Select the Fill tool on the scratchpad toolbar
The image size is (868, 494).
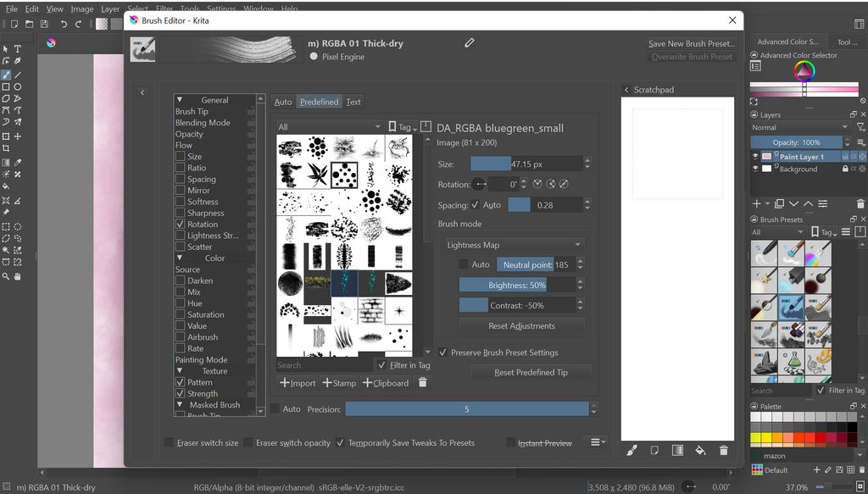click(699, 451)
